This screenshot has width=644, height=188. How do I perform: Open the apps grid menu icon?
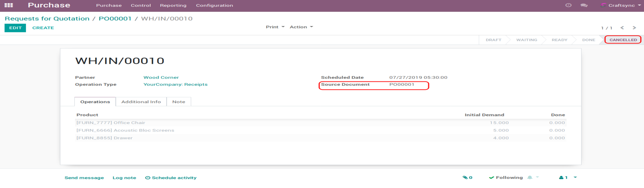(9, 5)
